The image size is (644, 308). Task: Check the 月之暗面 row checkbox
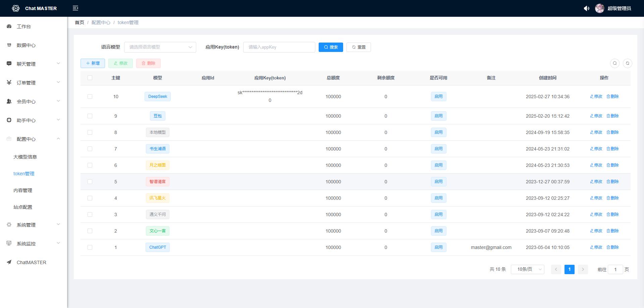pos(90,165)
